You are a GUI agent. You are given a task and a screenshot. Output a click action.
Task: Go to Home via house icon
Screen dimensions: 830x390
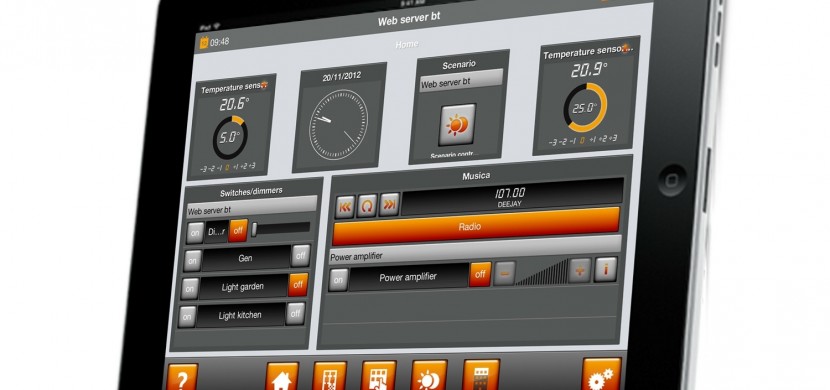coord(282,377)
